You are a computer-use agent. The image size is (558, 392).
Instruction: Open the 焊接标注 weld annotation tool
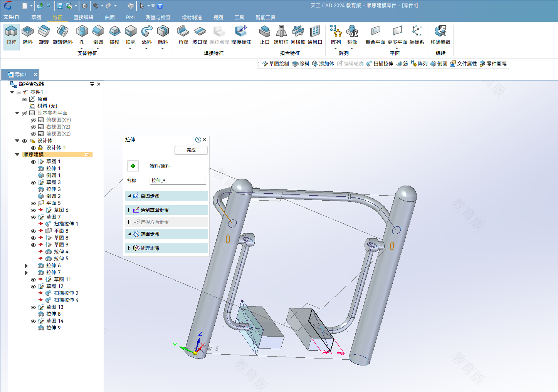[x=241, y=35]
